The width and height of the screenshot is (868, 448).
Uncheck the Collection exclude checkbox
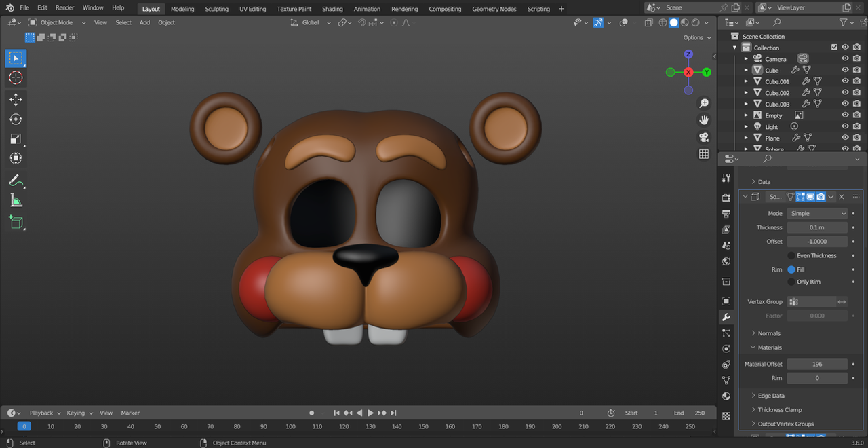tap(834, 48)
